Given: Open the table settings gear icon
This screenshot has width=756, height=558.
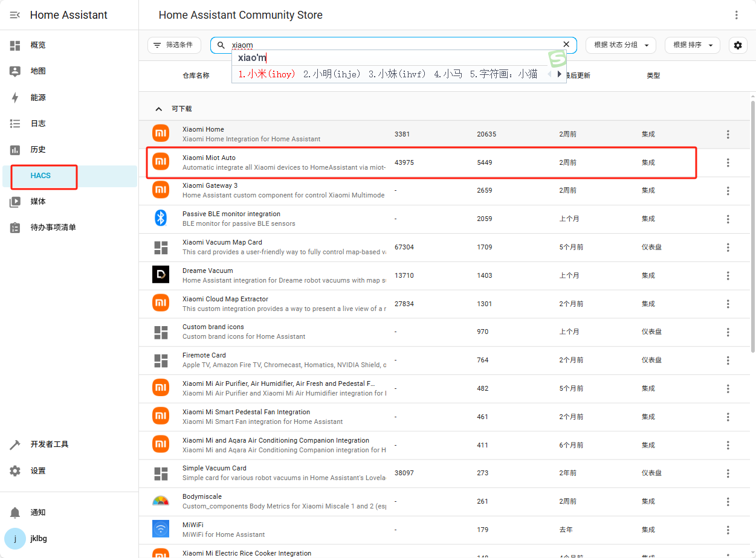Looking at the screenshot, I should pos(738,45).
